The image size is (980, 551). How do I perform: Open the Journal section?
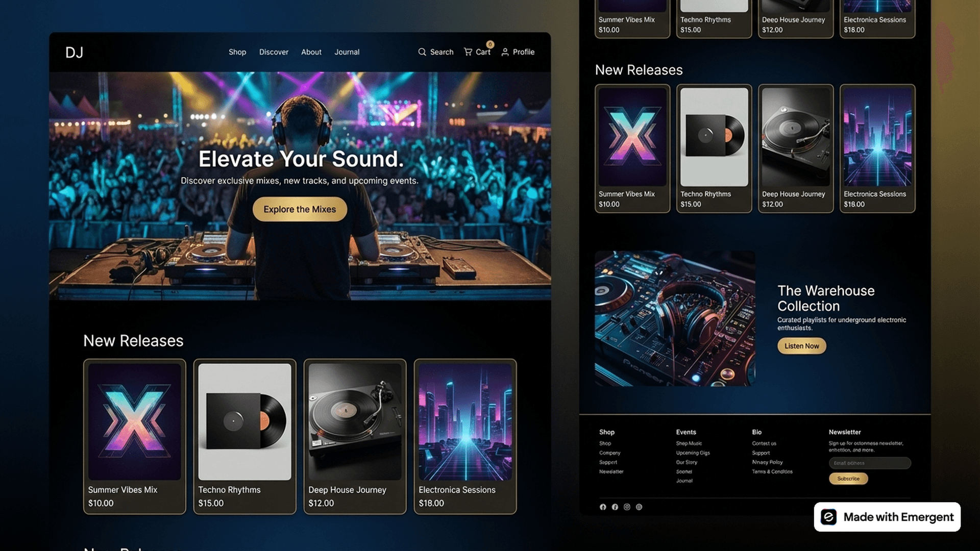tap(347, 52)
